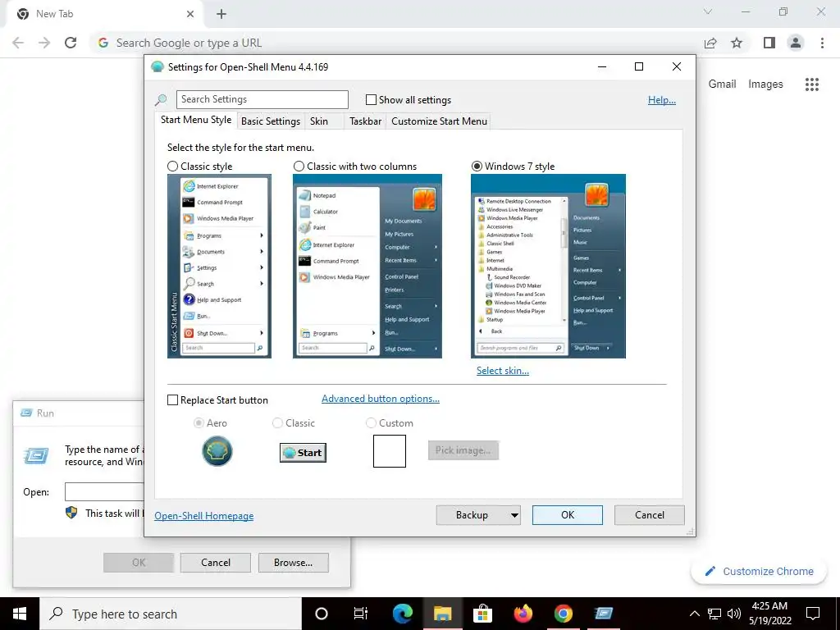840x630 pixels.
Task: Click the Classic Start button image
Action: click(x=303, y=453)
